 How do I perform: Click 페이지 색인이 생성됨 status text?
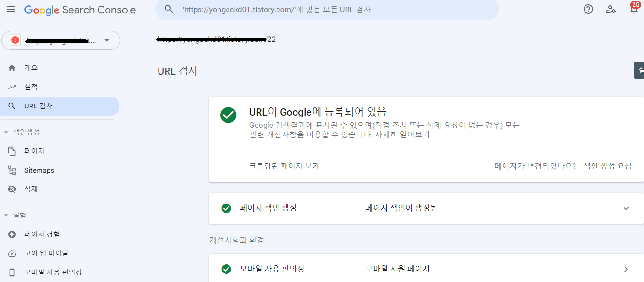[x=401, y=208]
